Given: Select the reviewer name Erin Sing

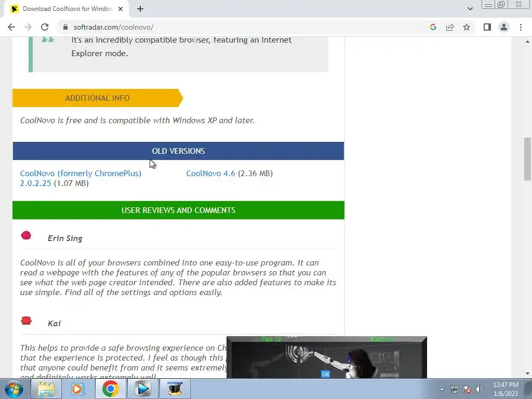Looking at the screenshot, I should [65, 238].
